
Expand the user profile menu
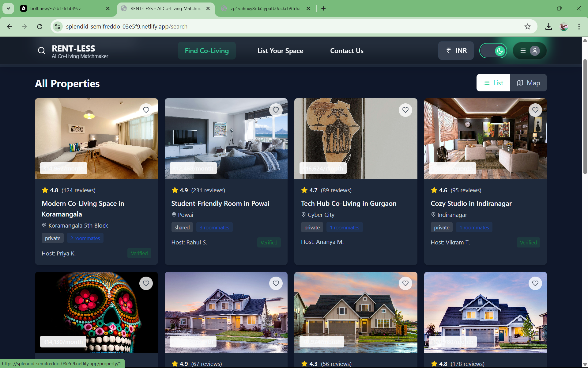point(530,51)
